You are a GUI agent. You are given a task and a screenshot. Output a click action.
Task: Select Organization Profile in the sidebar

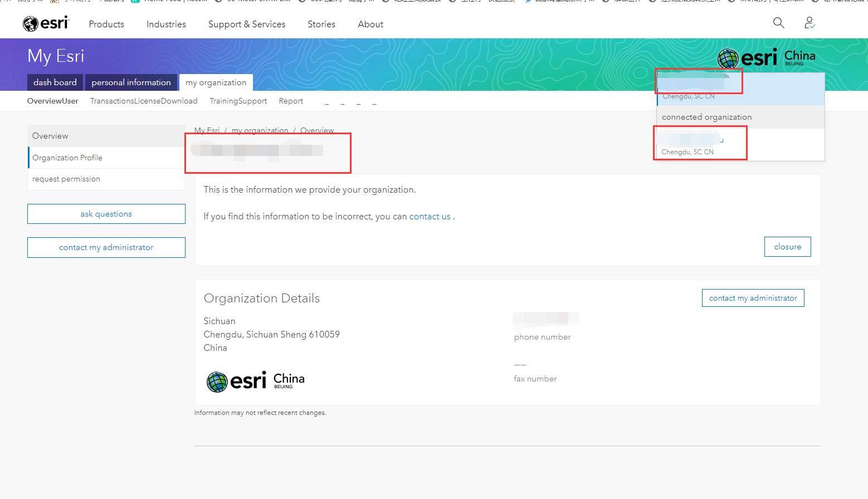coord(67,157)
